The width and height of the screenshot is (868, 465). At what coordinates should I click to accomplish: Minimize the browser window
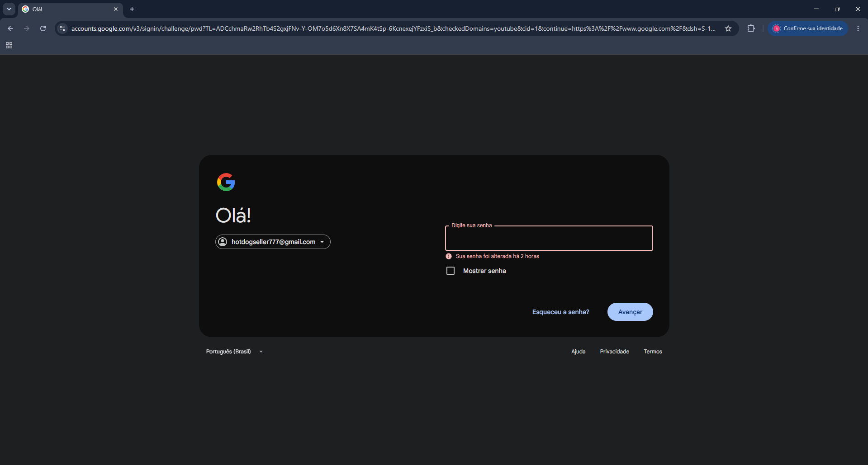pyautogui.click(x=816, y=9)
